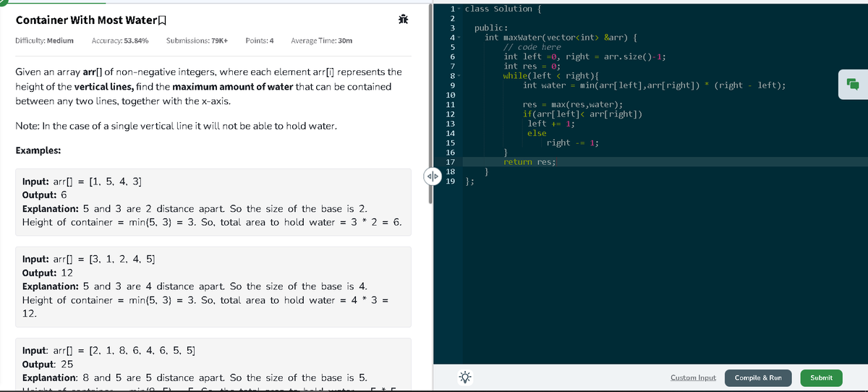Click the panel splitter handle icon
This screenshot has height=392, width=868.
431,176
